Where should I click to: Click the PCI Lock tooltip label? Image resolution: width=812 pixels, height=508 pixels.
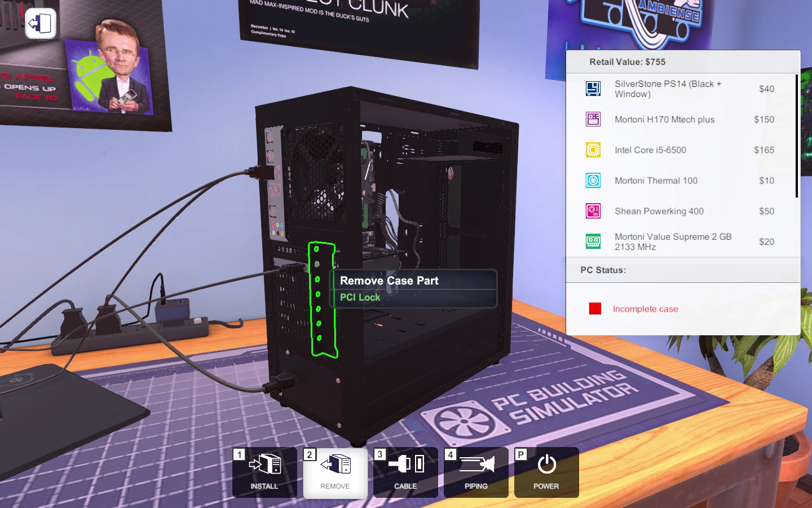pos(360,297)
